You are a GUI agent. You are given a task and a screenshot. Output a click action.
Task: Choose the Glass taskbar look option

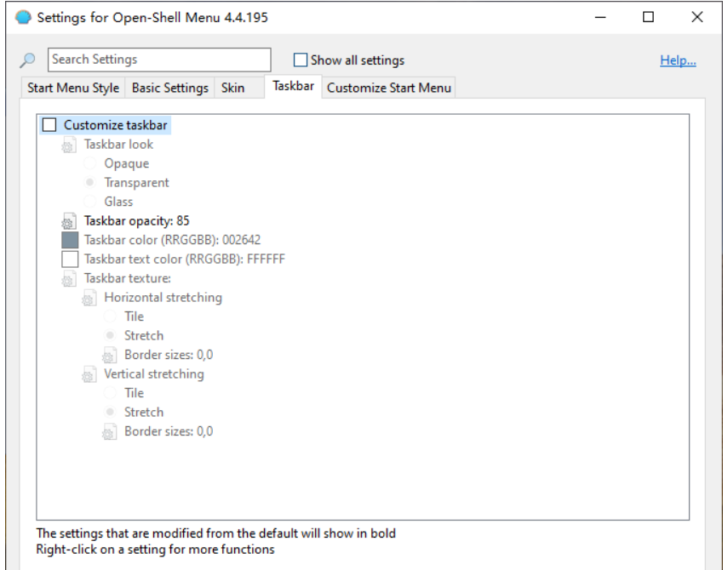tap(89, 202)
